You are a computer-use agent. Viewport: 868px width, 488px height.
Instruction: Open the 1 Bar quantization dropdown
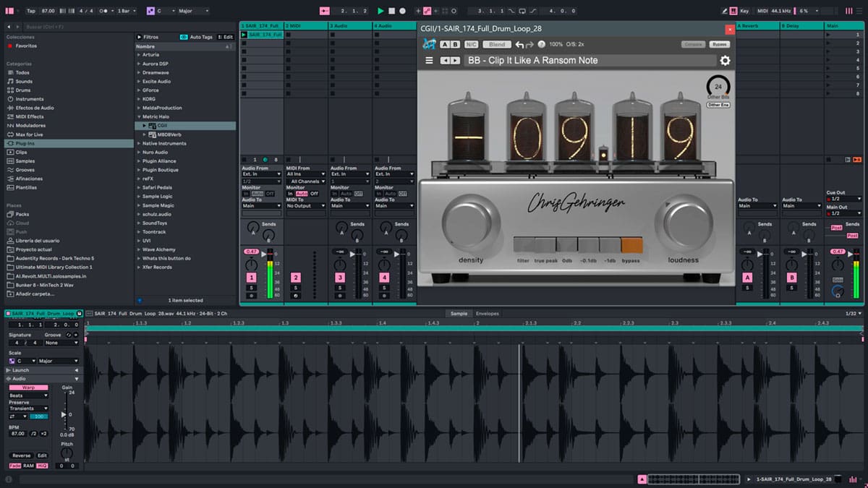pos(127,11)
